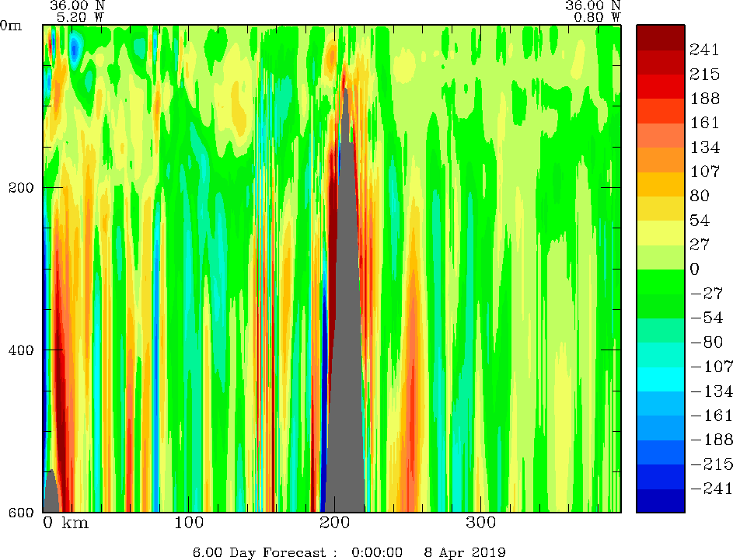Click the colorbar label 107
This screenshot has width=733, height=560.
coord(704,172)
